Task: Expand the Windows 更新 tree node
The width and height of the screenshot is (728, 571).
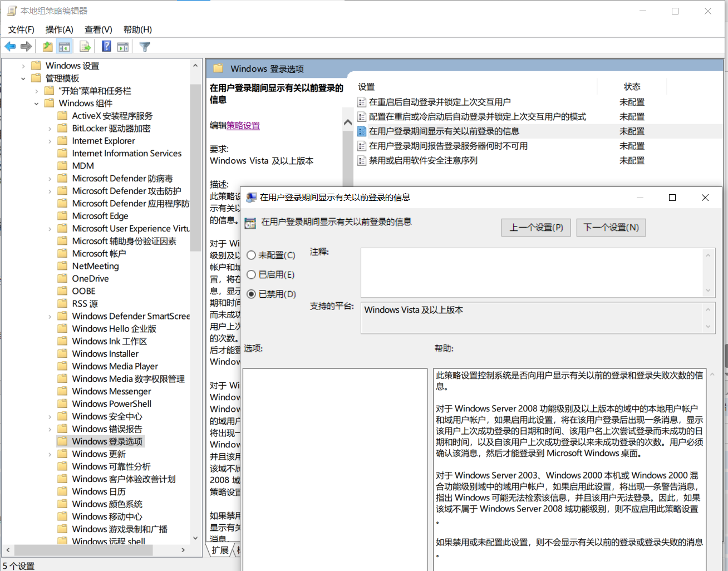Action: pyautogui.click(x=50, y=454)
